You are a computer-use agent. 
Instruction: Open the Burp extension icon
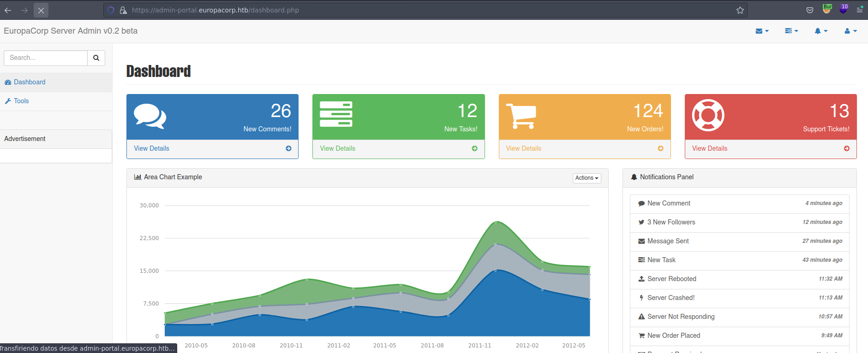tap(827, 9)
